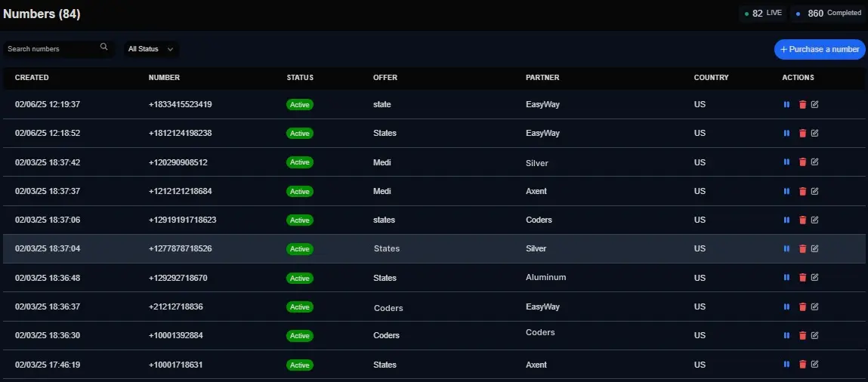Click the Purchase a number button

coord(820,49)
